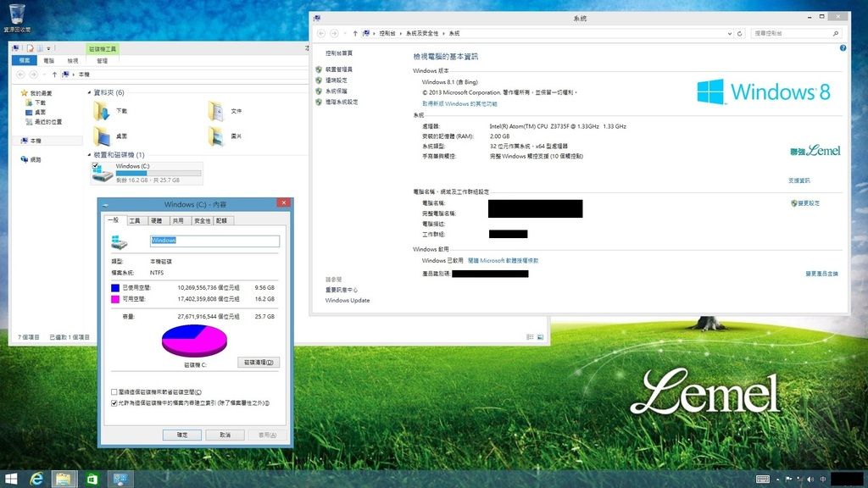
Task: Open the Computer tab in the Explorer ribbon
Action: (x=49, y=60)
